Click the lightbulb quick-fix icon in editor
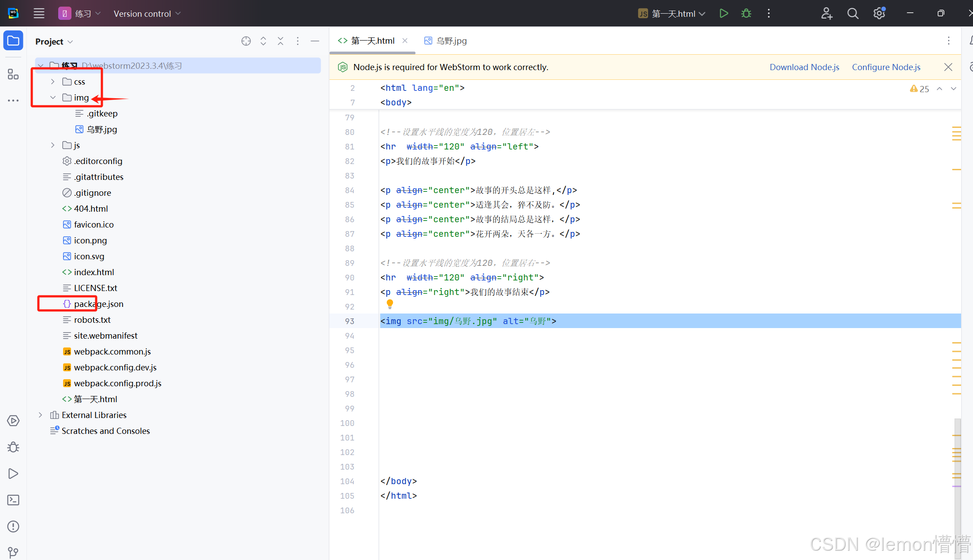 pyautogui.click(x=390, y=304)
